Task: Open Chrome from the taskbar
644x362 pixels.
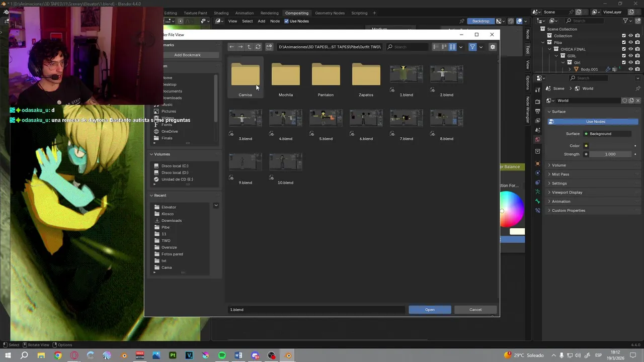Action: [58, 355]
